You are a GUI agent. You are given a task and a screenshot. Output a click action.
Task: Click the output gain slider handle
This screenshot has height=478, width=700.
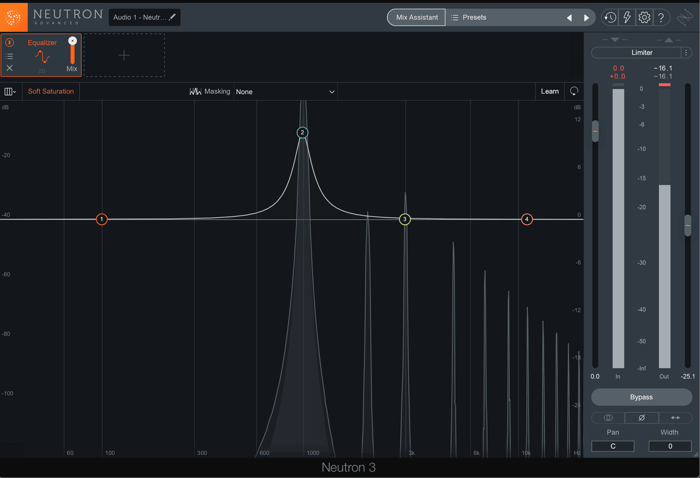688,225
